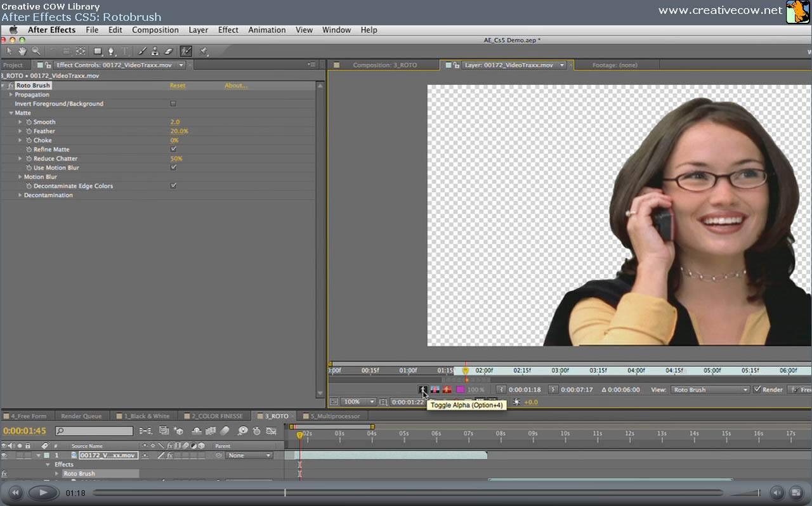This screenshot has width=812, height=506.
Task: Toggle Motion Blur timeline switch
Action: pos(225,431)
